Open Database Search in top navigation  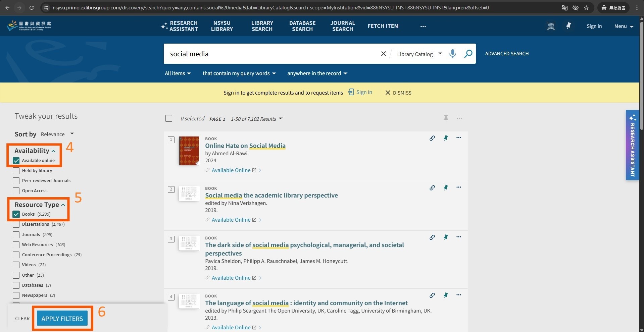[x=302, y=26]
